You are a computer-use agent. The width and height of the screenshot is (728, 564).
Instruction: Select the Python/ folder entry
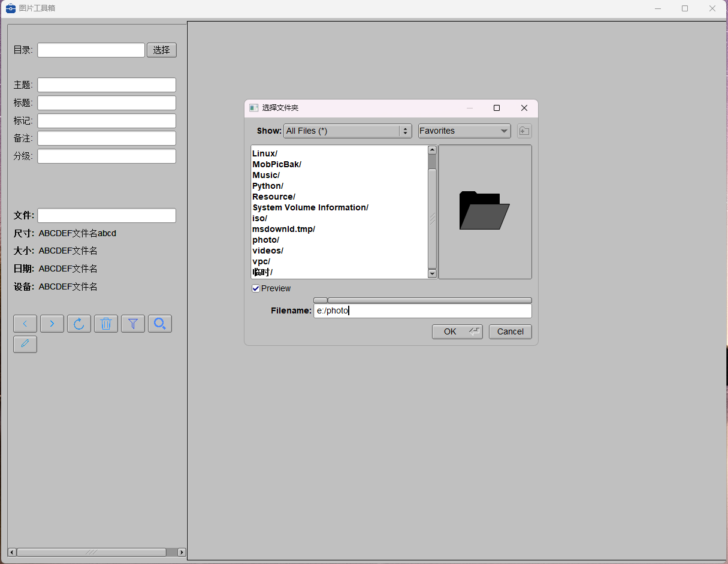[268, 186]
